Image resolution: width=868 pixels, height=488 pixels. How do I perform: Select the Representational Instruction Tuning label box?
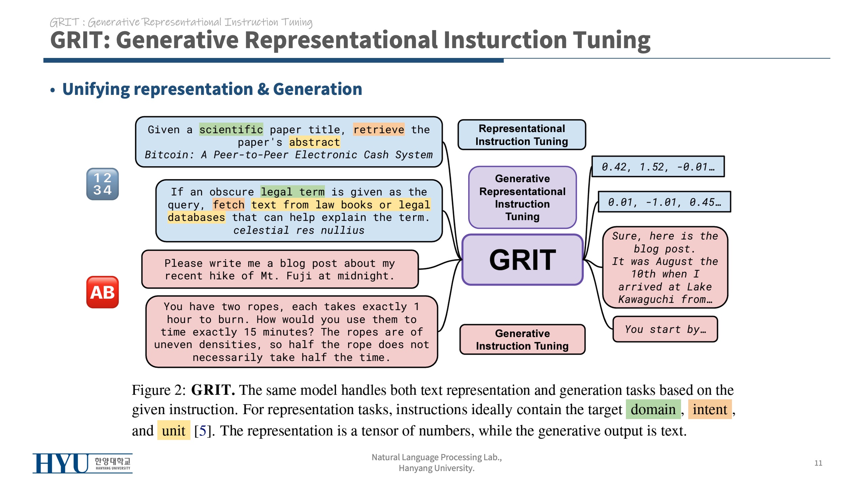pyautogui.click(x=521, y=135)
